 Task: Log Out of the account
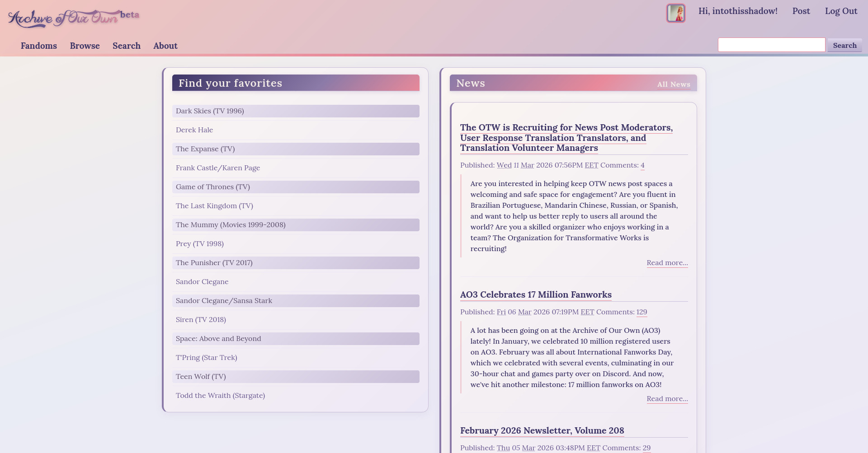pos(841,10)
